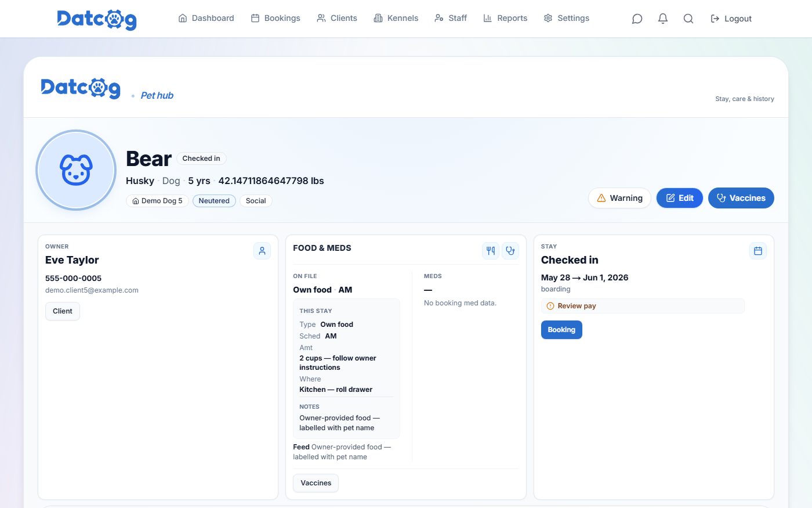Open the blue Booking button
The image size is (812, 508).
coord(561,330)
